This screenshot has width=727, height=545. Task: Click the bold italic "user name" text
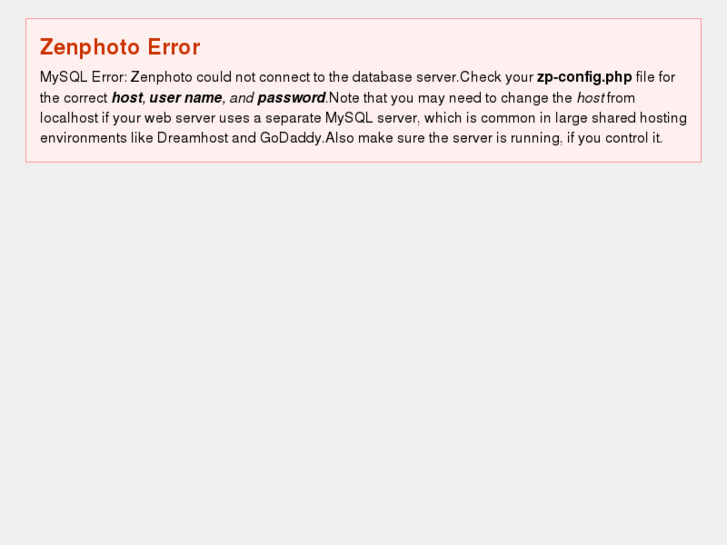click(185, 98)
